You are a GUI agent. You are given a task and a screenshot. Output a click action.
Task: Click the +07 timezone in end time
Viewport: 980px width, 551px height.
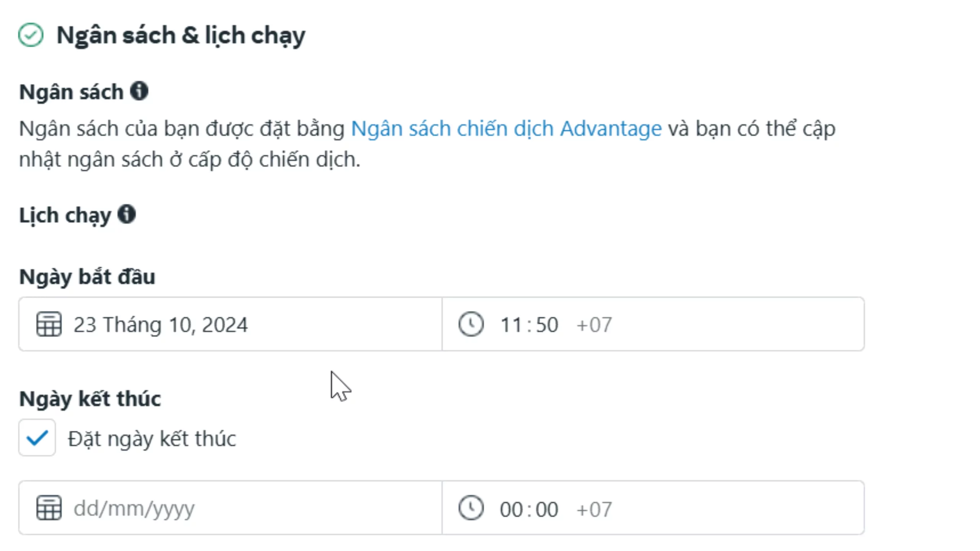click(594, 509)
